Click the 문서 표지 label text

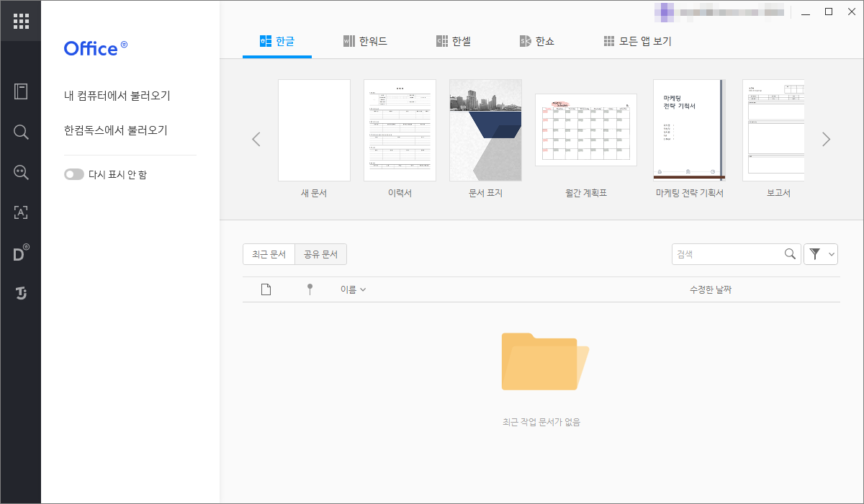[x=485, y=193]
